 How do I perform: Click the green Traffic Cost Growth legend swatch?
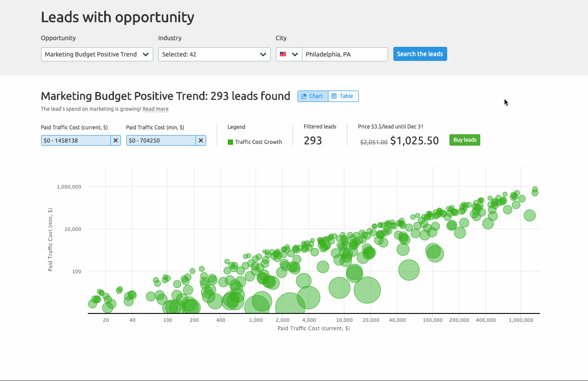pyautogui.click(x=230, y=142)
